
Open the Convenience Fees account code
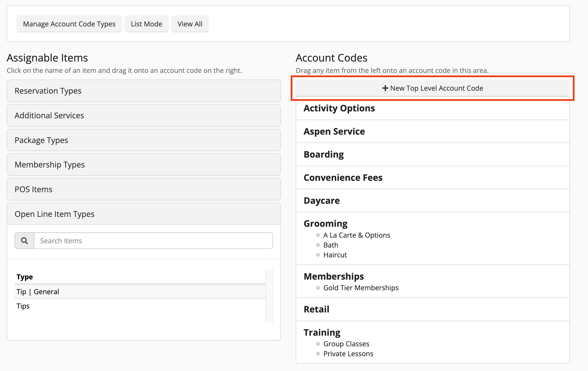343,178
